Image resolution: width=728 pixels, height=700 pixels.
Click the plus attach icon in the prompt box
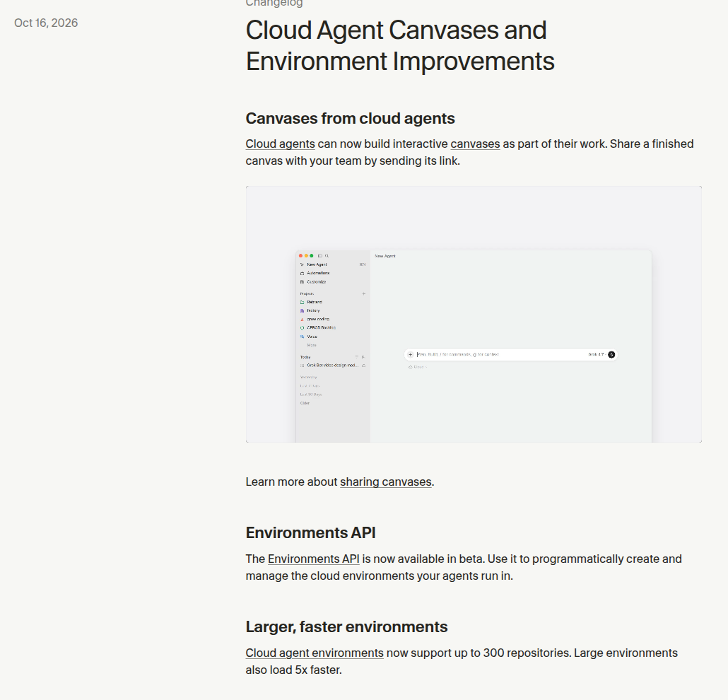[411, 354]
